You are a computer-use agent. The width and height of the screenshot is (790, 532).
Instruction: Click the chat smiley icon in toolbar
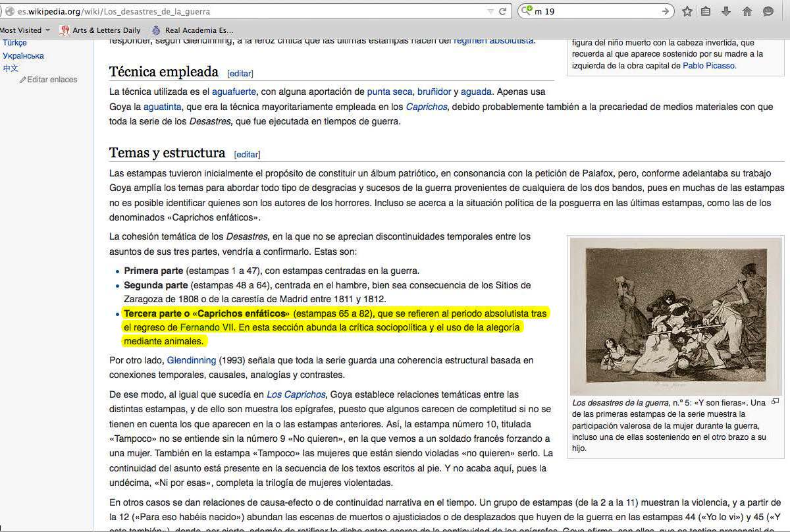pyautogui.click(x=768, y=11)
